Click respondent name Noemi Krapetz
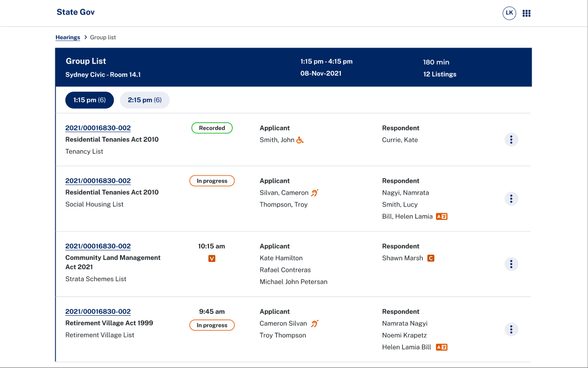Image resolution: width=588 pixels, height=368 pixels. click(404, 335)
